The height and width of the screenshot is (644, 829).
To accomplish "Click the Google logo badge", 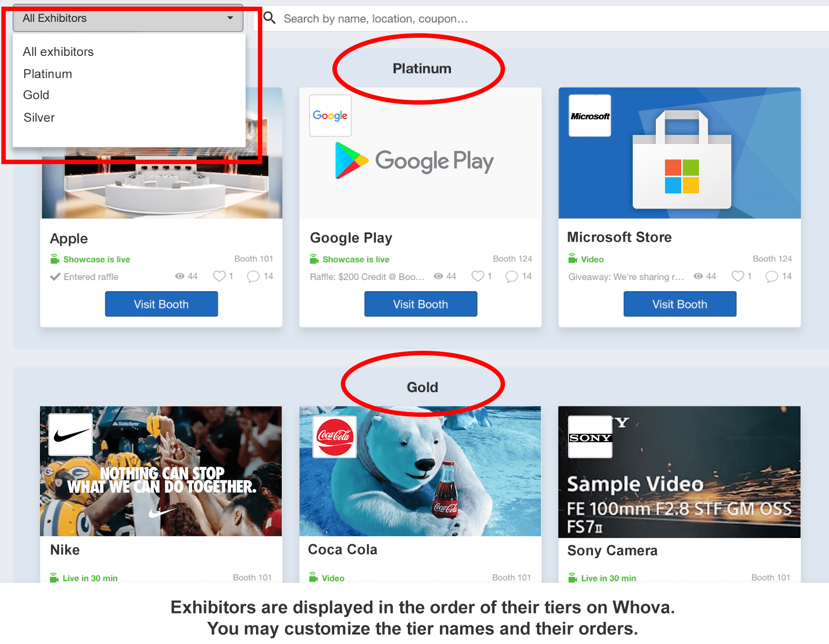I will tap(330, 115).
